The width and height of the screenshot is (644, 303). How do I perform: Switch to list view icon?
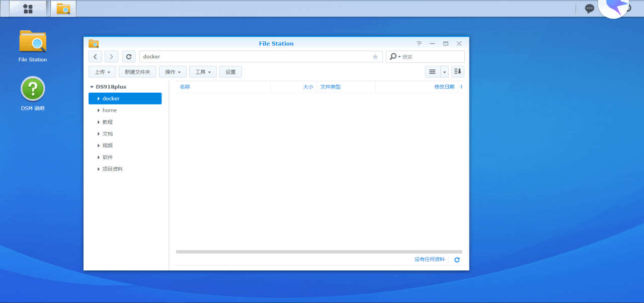pos(432,72)
